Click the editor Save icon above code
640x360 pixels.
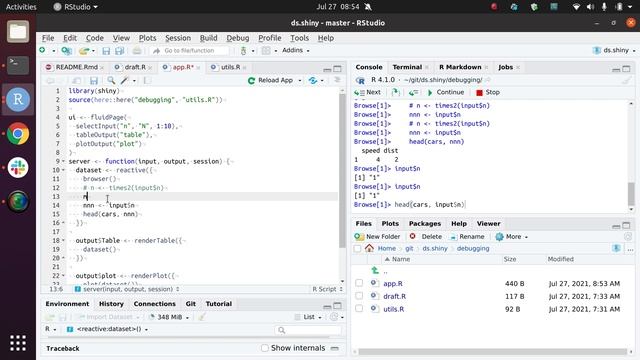pos(93,80)
